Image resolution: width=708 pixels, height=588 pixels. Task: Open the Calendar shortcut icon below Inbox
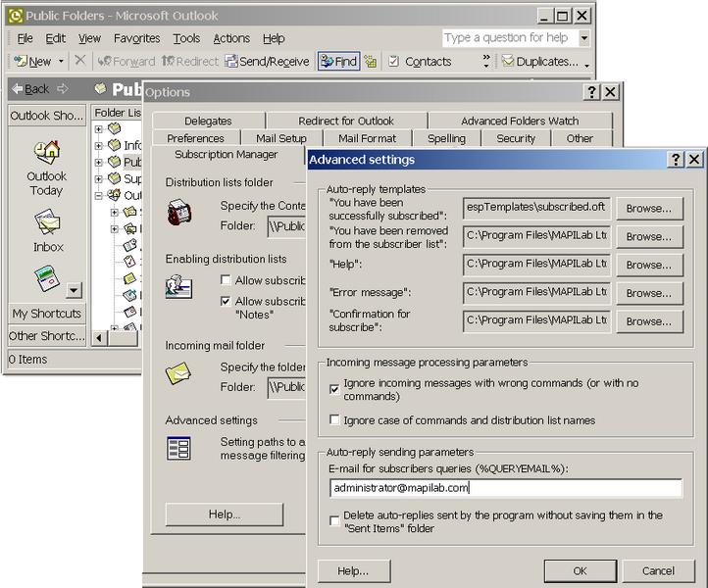pos(47,279)
